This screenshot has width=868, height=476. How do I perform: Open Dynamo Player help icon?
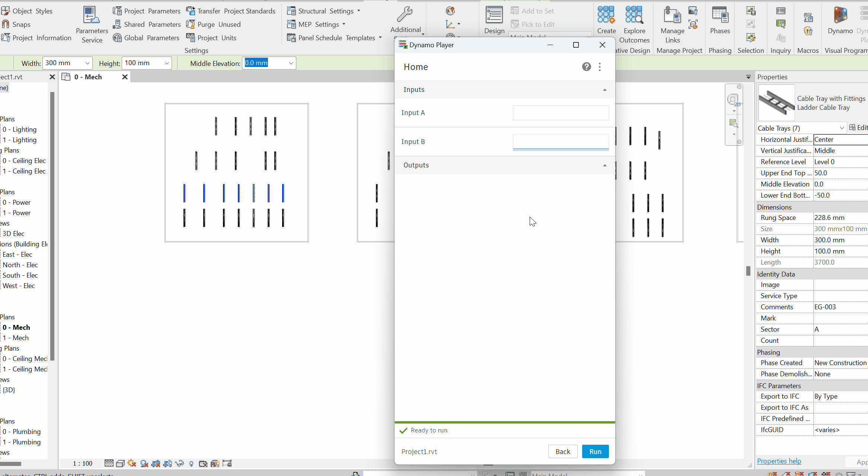coord(587,67)
